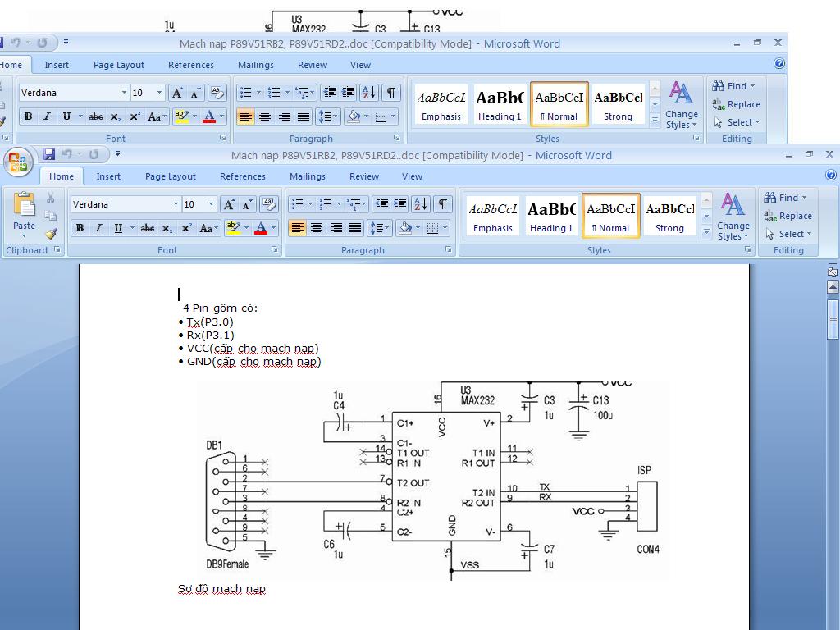840x630 pixels.
Task: Center text in front window
Action: tap(317, 228)
